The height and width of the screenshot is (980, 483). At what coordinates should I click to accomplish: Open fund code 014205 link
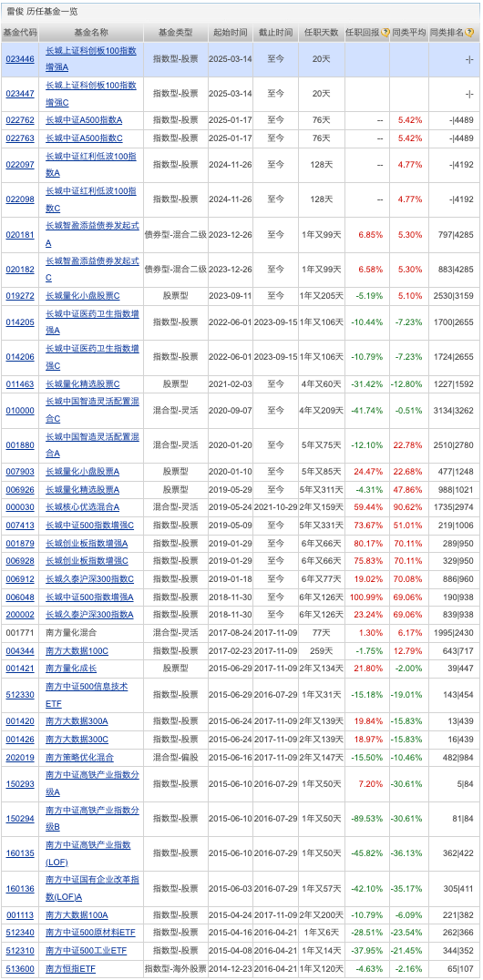[x=20, y=322]
